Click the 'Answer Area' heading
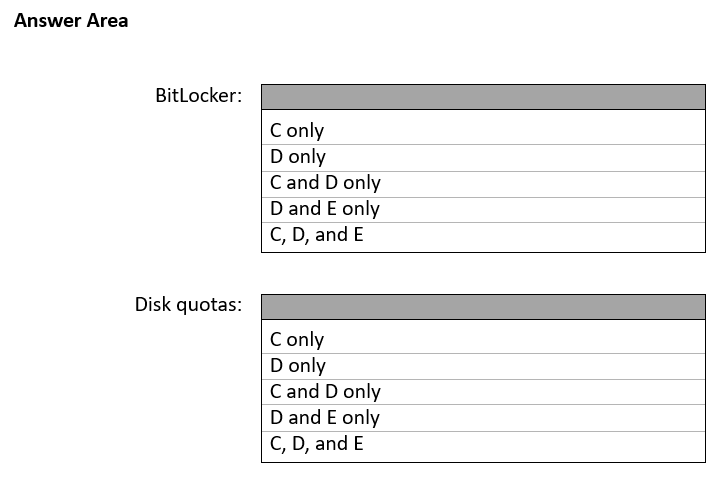Viewport: 718px width, 480px height. pyautogui.click(x=71, y=21)
